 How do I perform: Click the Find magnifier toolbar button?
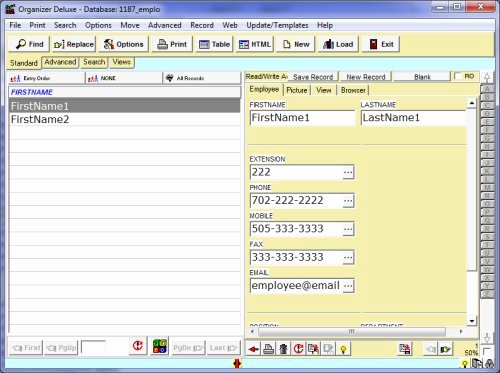29,44
